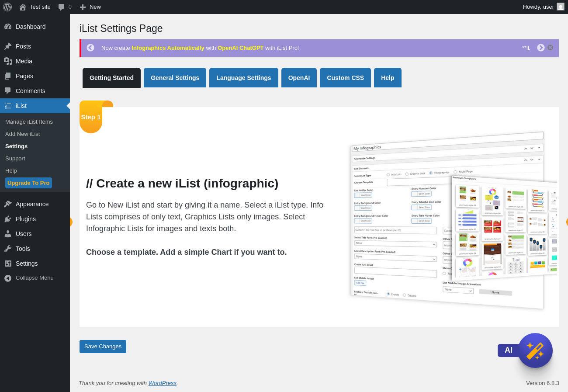
Task: Click the WordPress logo icon
Action: tap(7, 7)
